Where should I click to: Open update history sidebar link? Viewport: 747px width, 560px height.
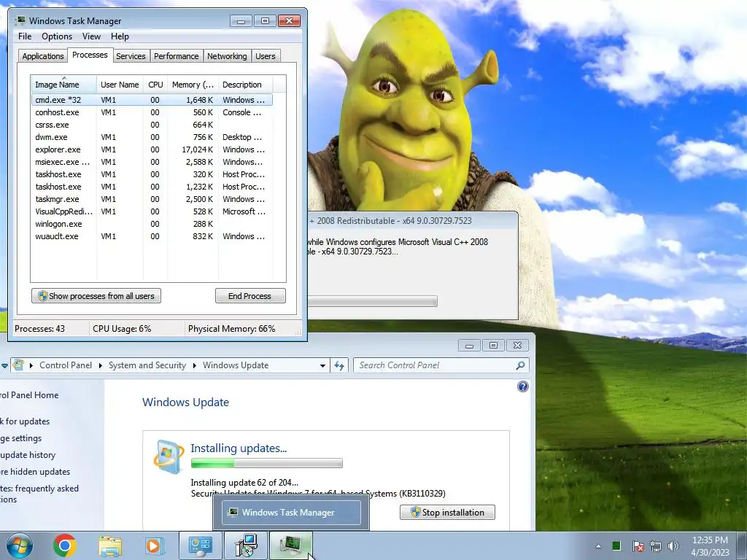(x=28, y=455)
